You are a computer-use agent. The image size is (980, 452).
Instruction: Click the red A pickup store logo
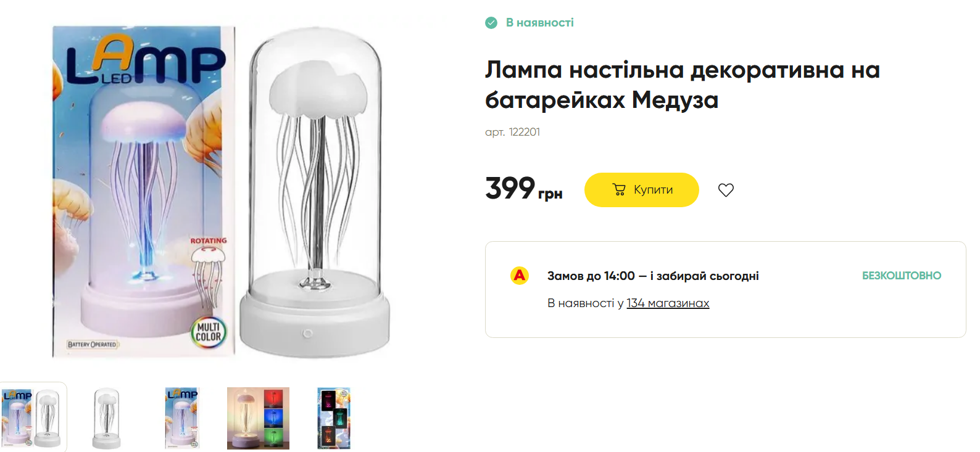(520, 276)
